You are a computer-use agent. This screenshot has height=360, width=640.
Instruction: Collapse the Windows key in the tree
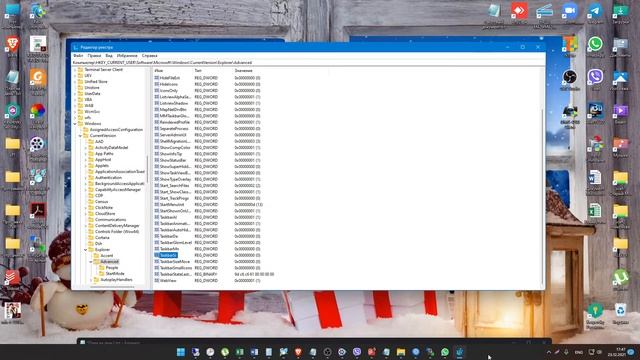pos(76,123)
